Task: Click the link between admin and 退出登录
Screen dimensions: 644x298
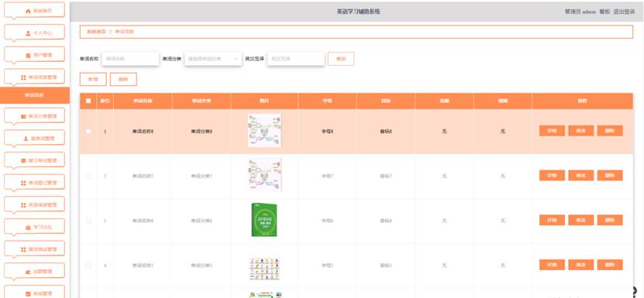Action: 604,12
